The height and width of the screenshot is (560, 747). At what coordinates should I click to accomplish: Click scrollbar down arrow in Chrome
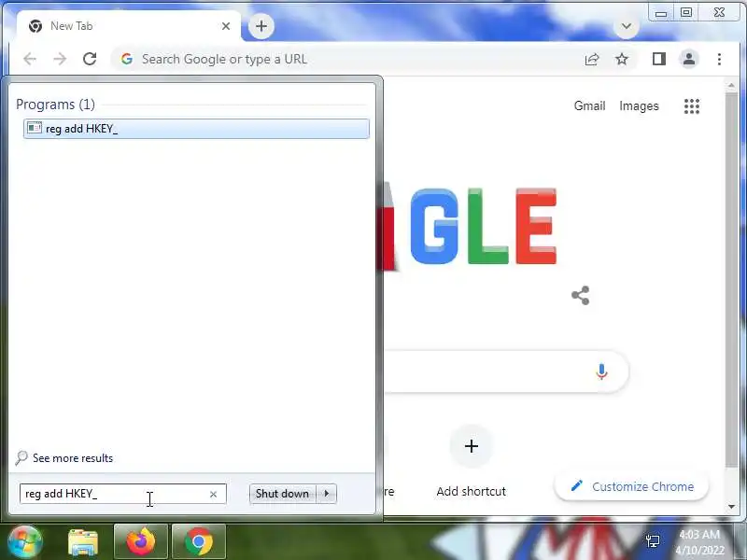point(732,507)
